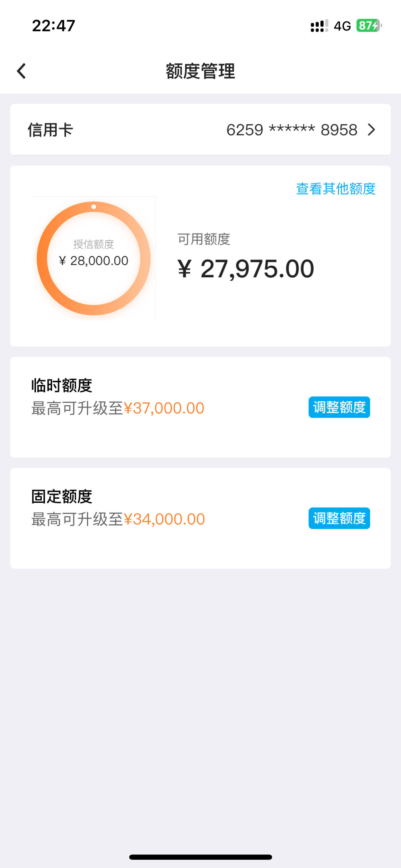Tap the 额度管理 page title
The image size is (401, 868).
(x=200, y=71)
